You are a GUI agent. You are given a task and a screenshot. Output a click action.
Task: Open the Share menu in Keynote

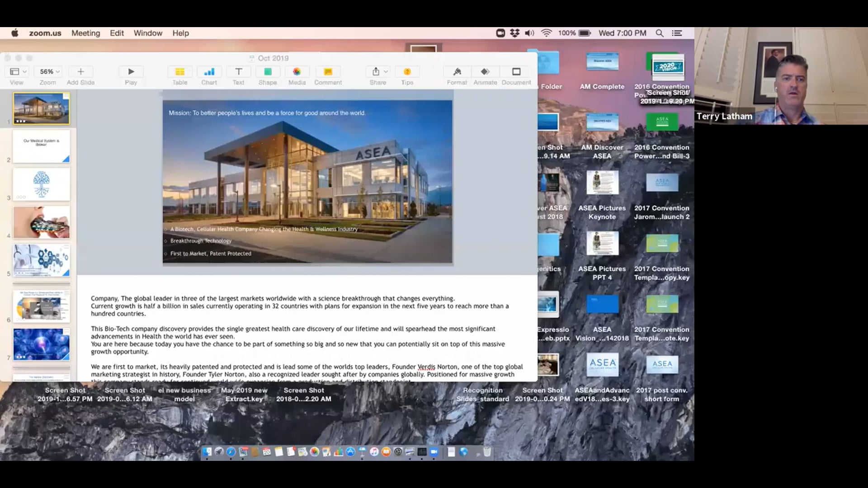point(379,72)
